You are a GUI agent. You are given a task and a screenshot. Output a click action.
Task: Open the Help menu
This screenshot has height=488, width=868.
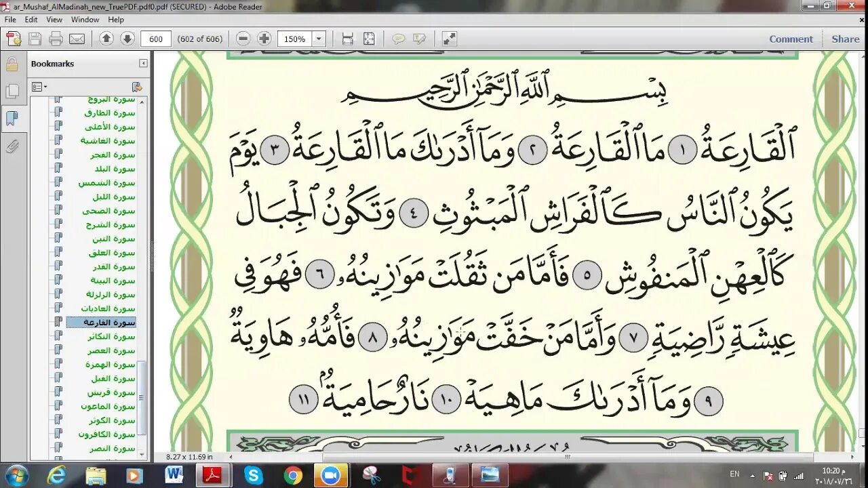(x=116, y=20)
